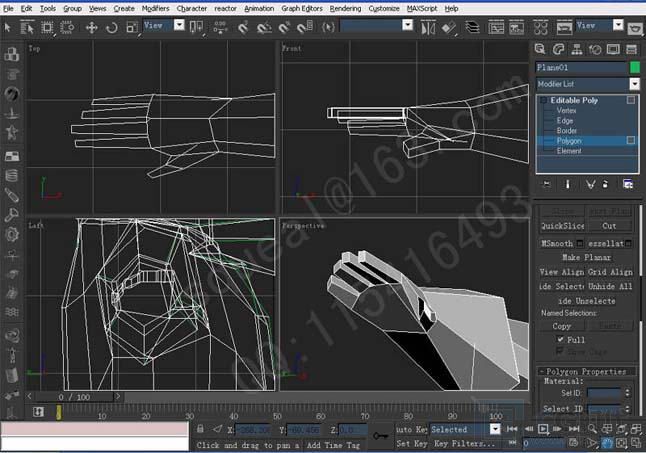Viewport: 646px width, 453px height.
Task: Click the Show End Result toggle
Action: pyautogui.click(x=567, y=184)
